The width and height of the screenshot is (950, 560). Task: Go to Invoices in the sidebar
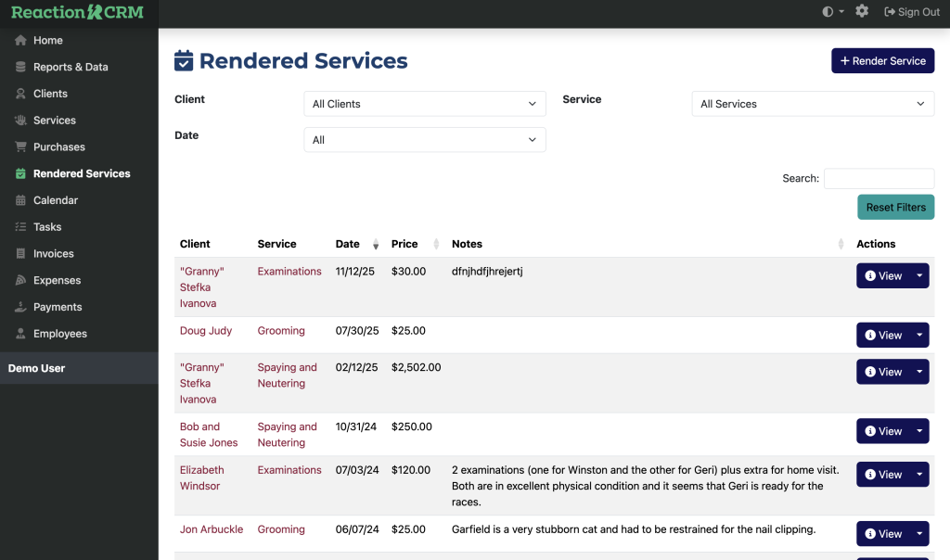54,254
